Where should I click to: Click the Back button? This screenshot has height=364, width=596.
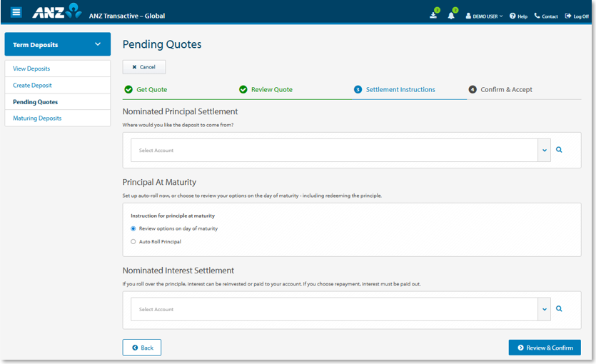pos(142,348)
